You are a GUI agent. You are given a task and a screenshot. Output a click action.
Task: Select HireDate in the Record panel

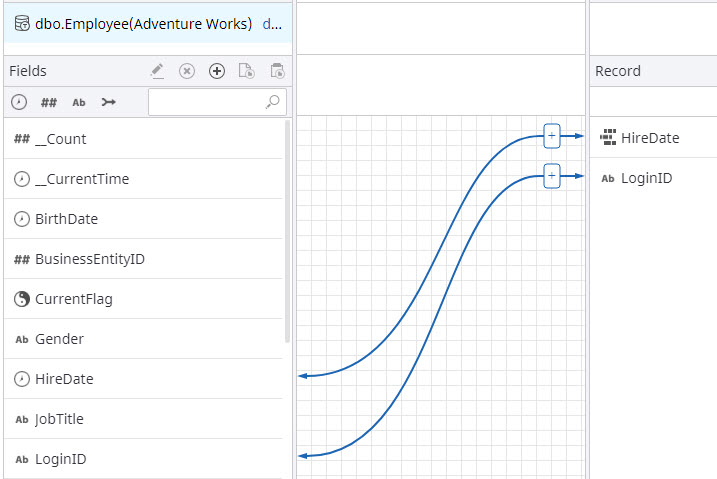649,138
